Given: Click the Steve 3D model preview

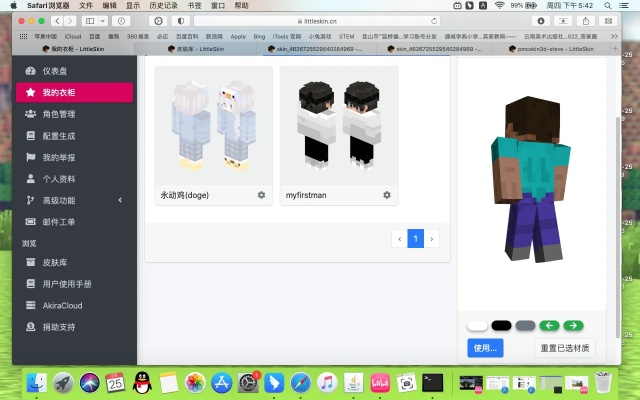Looking at the screenshot, I should [x=531, y=180].
